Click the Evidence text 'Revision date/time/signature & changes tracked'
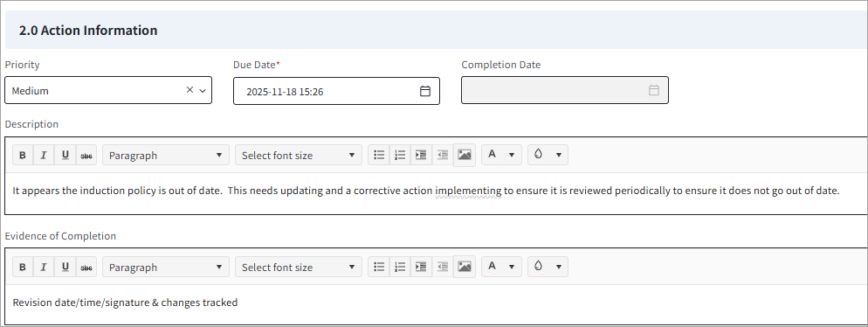Viewport: 868px width, 327px height. point(125,303)
